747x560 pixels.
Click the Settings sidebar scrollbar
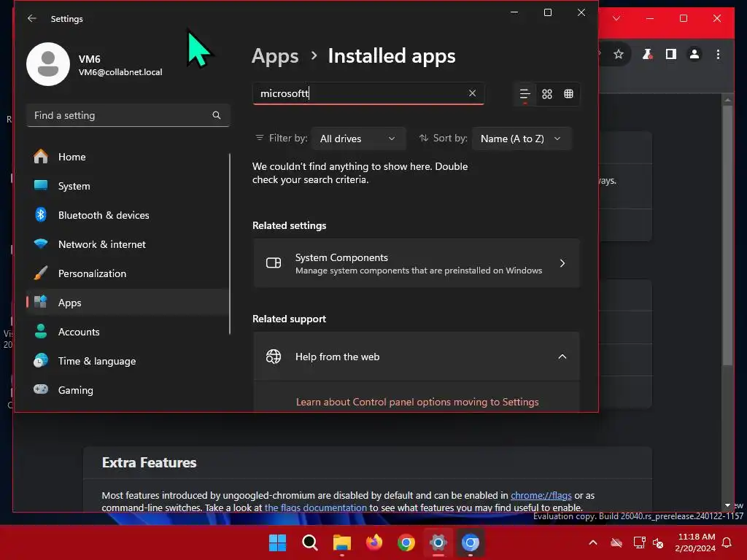coord(230,244)
